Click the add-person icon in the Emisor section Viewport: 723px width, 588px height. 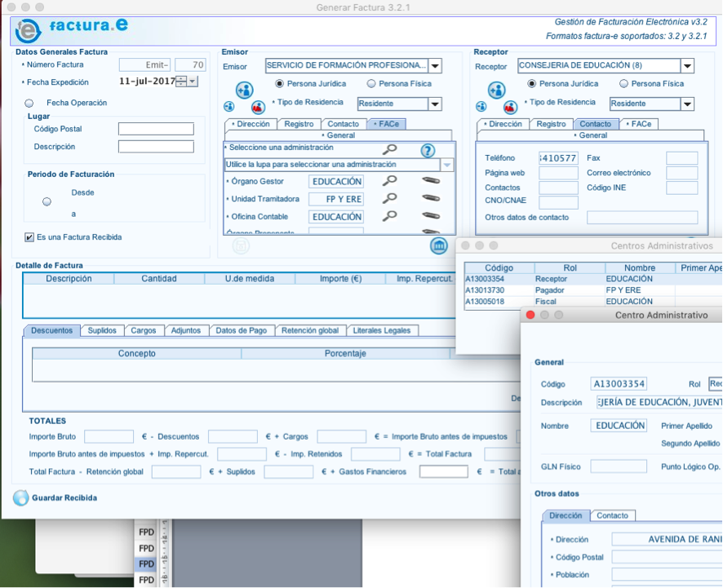(x=244, y=90)
